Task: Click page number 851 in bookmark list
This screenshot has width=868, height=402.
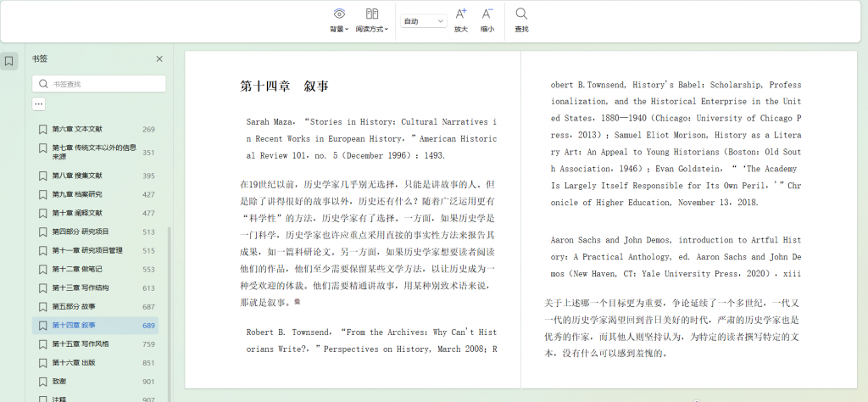Action: point(148,363)
